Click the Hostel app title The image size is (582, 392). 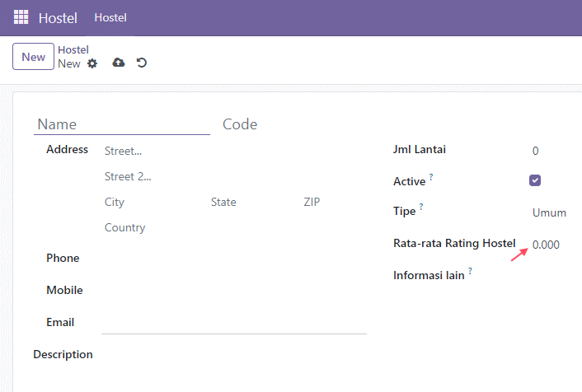58,18
